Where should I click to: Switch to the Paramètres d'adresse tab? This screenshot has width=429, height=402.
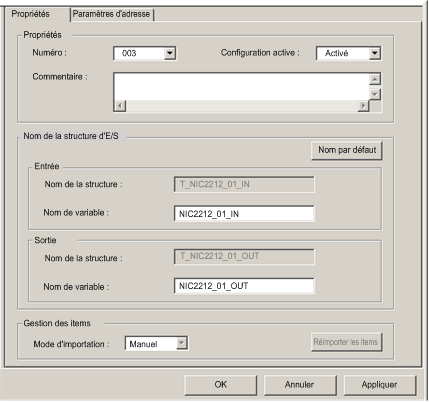[x=111, y=14]
